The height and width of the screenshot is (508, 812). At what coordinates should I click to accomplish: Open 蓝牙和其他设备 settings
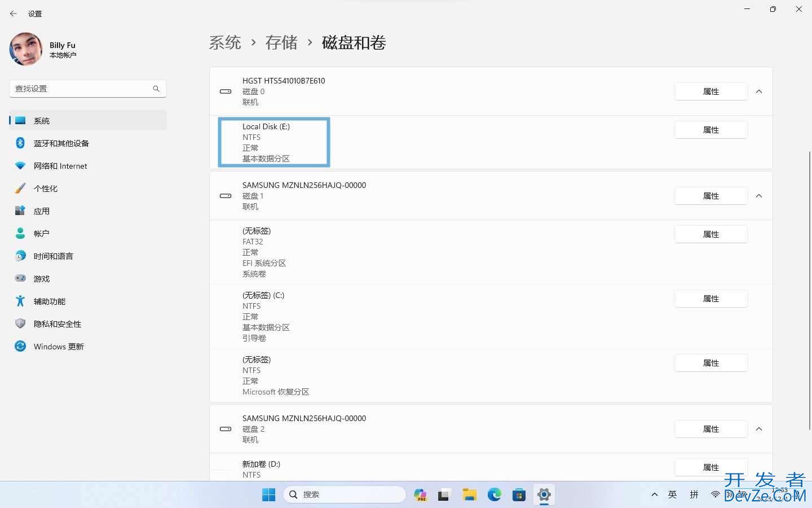[88, 143]
